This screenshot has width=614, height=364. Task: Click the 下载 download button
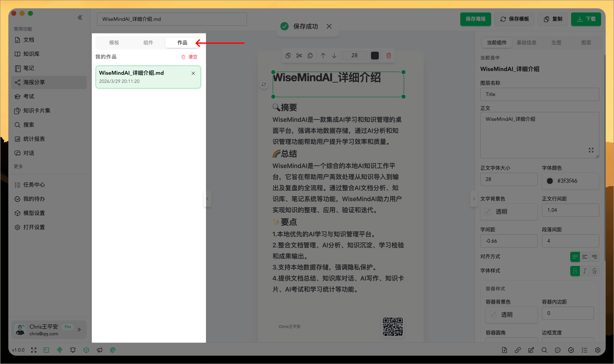tap(586, 19)
